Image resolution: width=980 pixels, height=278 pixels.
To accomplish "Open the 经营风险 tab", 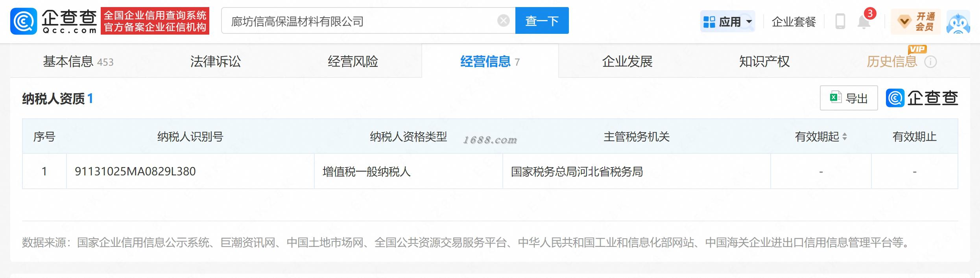I will [353, 61].
